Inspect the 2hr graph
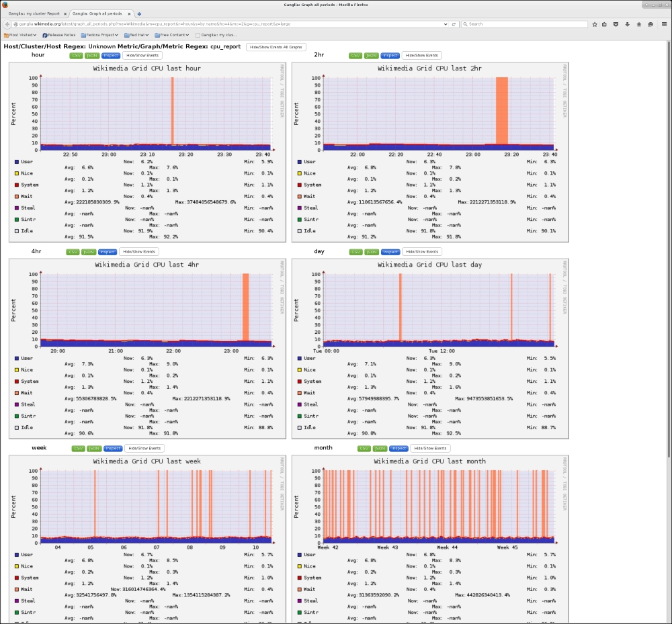The width and height of the screenshot is (672, 624). [x=390, y=55]
